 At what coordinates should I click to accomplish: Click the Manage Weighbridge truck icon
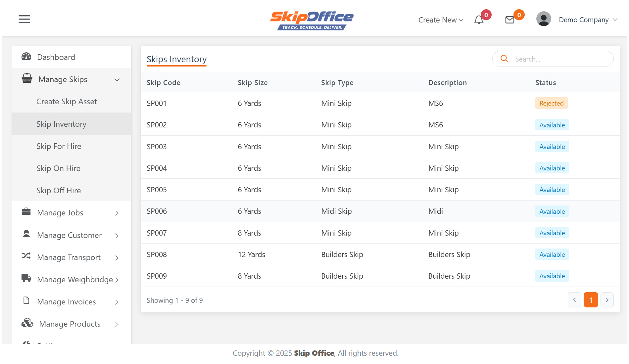click(x=26, y=278)
